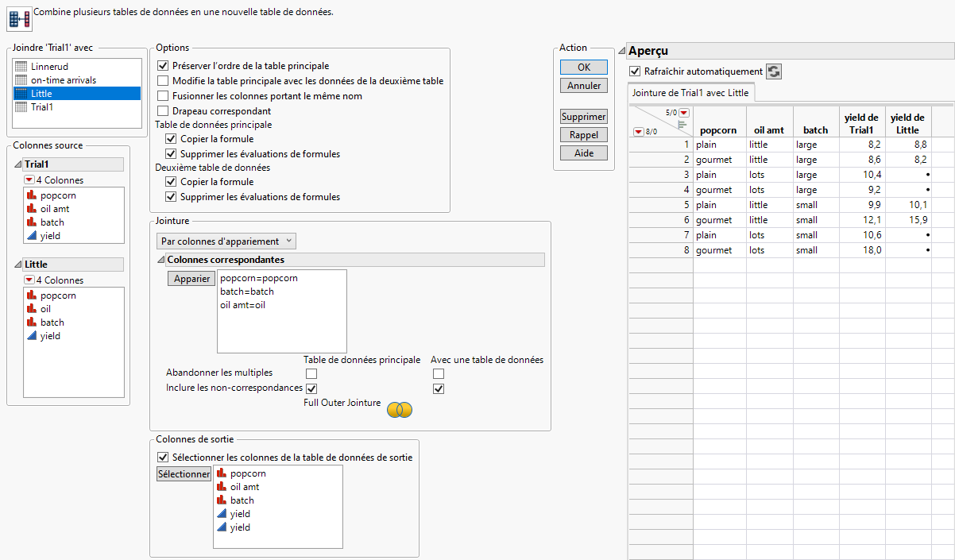
Task: Open preview columns red triangle menu
Action: click(x=683, y=113)
